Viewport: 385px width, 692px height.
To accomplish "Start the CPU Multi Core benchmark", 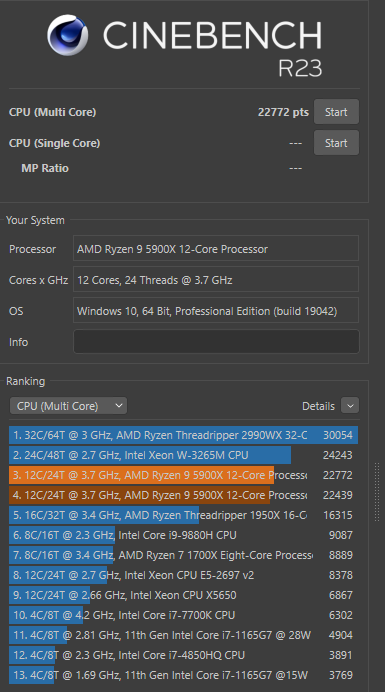I will pos(336,112).
